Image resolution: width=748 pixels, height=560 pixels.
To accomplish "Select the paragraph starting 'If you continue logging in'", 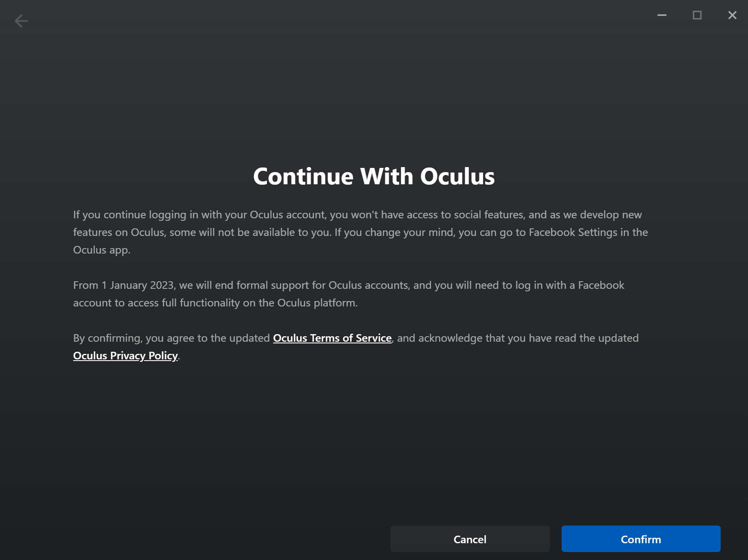I will pyautogui.click(x=361, y=232).
